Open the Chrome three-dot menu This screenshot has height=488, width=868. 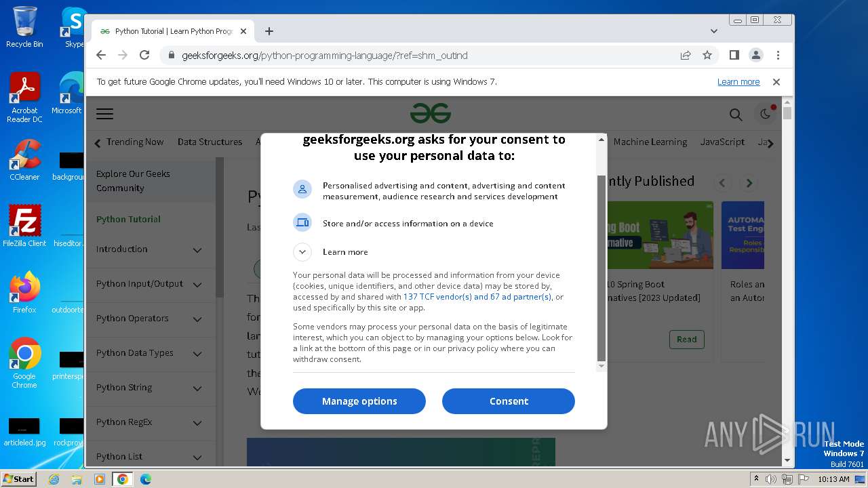coord(778,56)
